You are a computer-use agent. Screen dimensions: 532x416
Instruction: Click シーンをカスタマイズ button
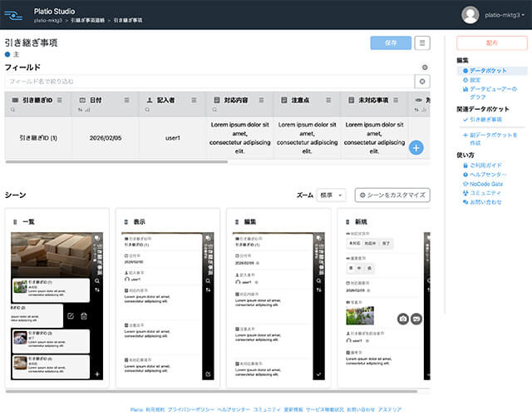pos(392,195)
